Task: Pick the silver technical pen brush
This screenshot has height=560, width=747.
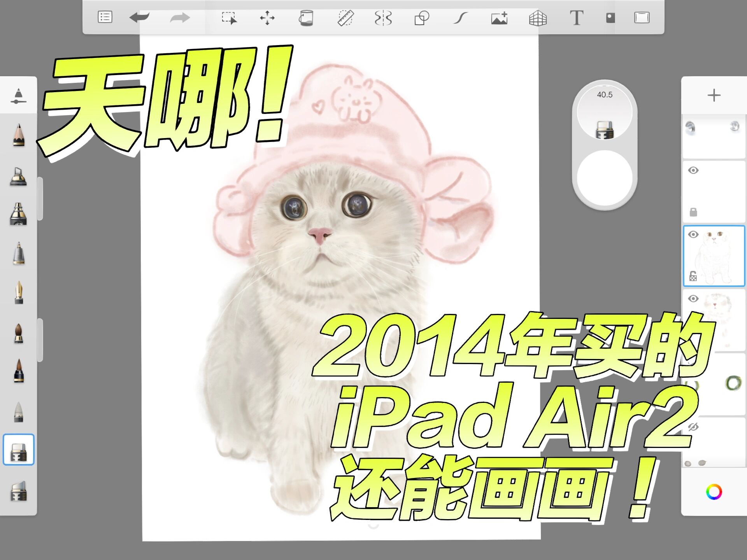Action: [18, 254]
